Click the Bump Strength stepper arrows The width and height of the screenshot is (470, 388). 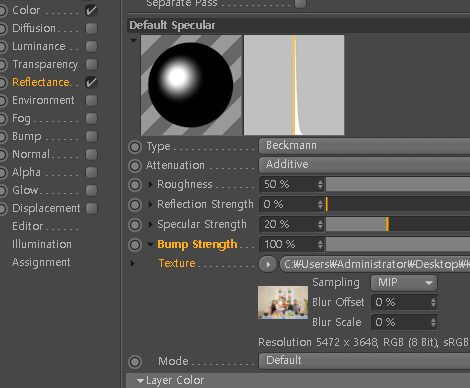(320, 245)
